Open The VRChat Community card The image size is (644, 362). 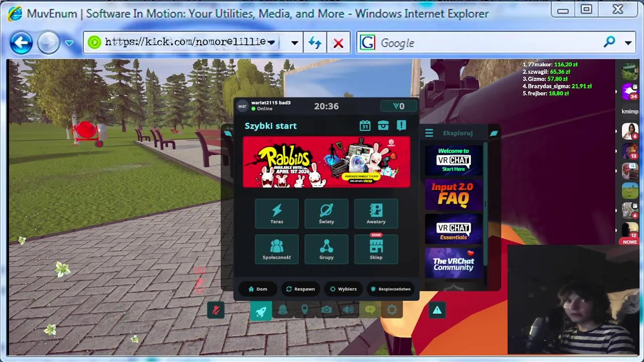[453, 263]
